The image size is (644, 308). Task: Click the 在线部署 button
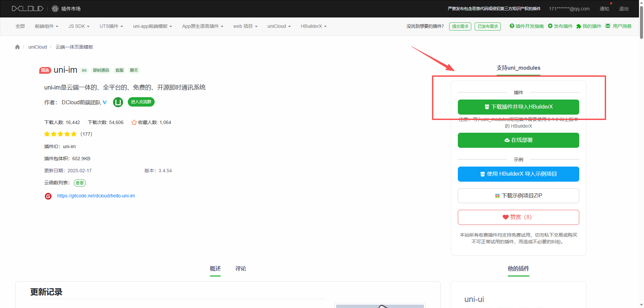click(x=519, y=140)
